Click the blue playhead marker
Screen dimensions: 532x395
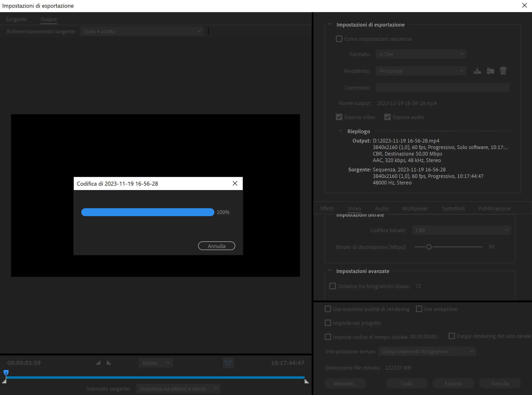click(x=6, y=372)
